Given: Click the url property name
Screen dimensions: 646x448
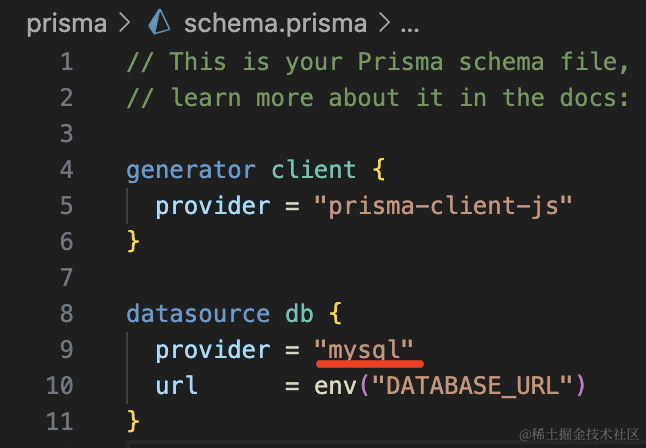Looking at the screenshot, I should click(x=177, y=386).
